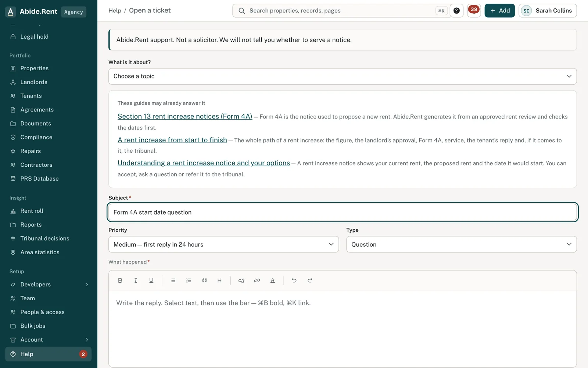
Task: Focus the search properties field
Action: [x=342, y=11]
